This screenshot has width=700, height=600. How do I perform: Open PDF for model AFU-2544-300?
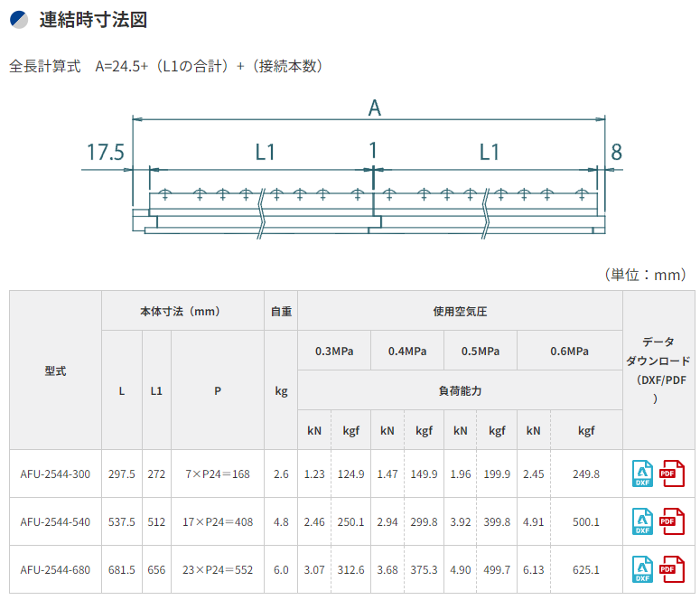coord(672,473)
